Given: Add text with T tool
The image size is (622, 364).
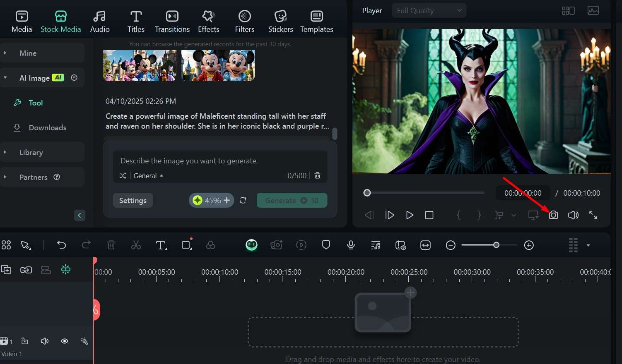Looking at the screenshot, I should point(161,245).
